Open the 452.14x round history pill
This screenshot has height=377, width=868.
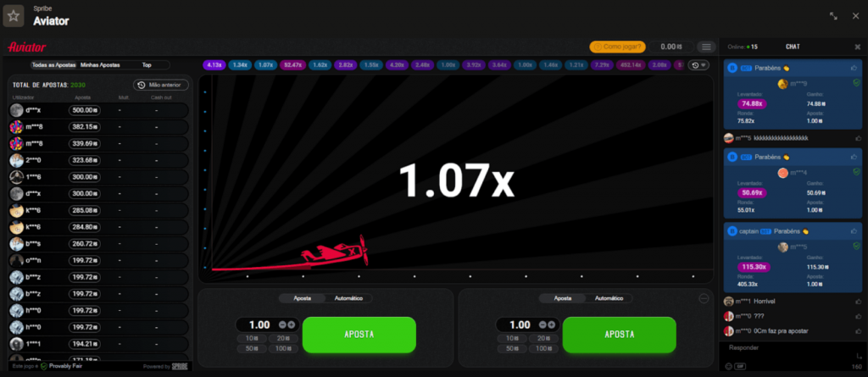[630, 65]
